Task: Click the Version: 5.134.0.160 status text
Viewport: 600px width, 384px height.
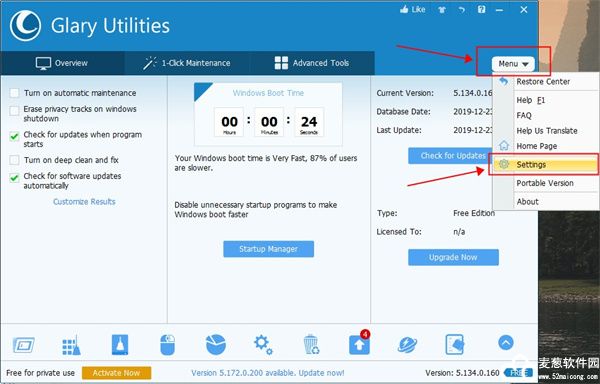Action: coord(462,373)
